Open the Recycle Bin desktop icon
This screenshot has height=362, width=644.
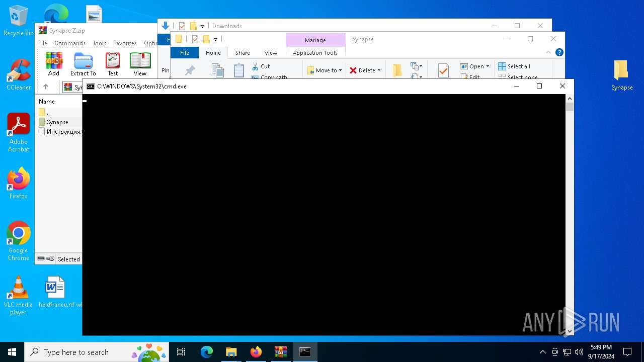point(19,21)
